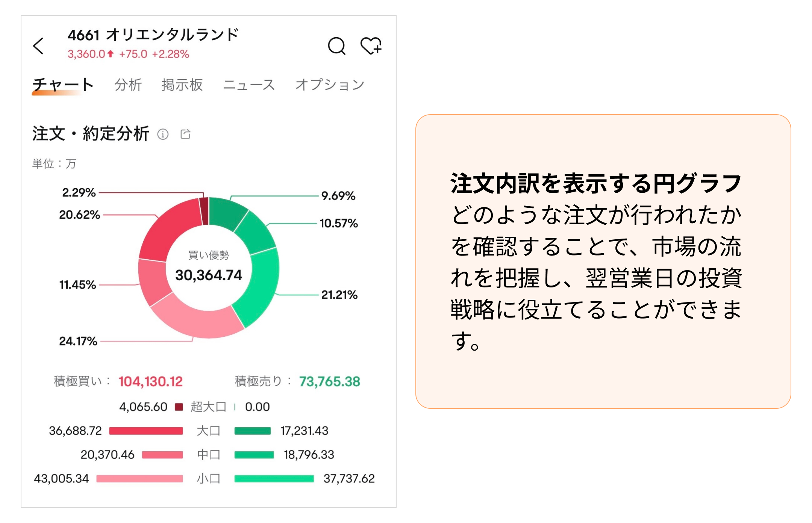
Task: Select the active チャート tab
Action: coord(62,85)
